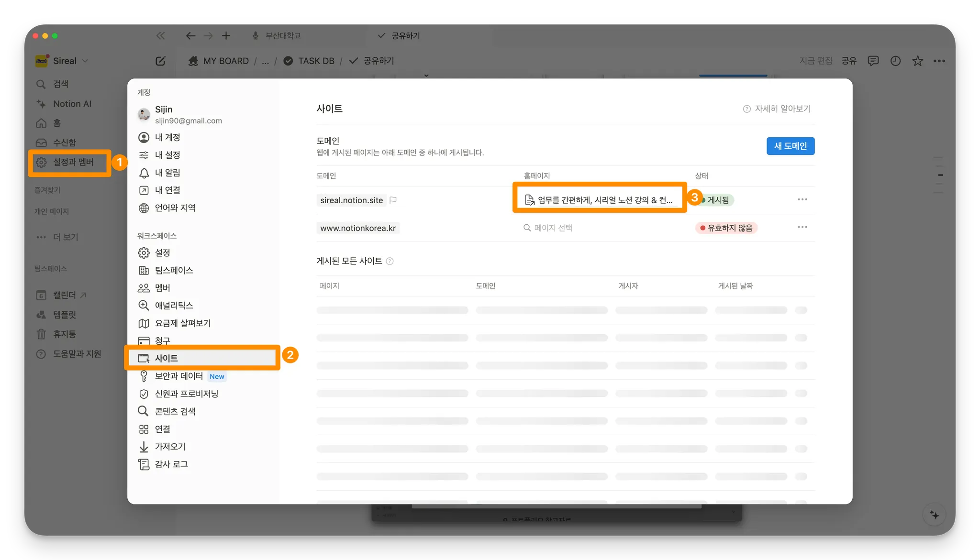Click the new page compose icon

pos(160,61)
